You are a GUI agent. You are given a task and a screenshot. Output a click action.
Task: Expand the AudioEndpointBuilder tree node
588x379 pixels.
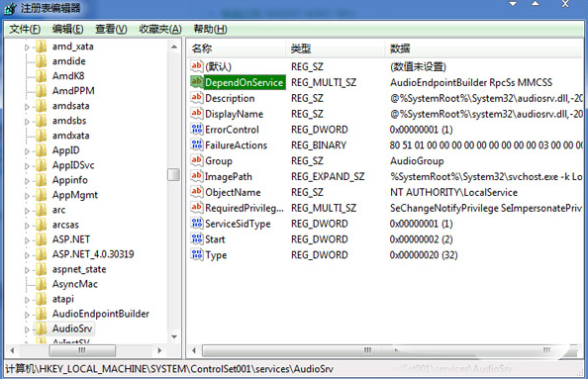coord(27,315)
